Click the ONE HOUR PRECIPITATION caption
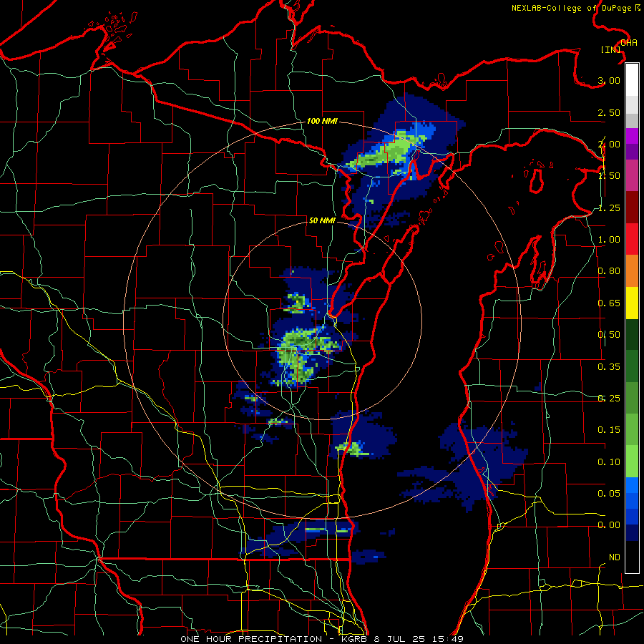The height and width of the screenshot is (644, 644). 251,639
